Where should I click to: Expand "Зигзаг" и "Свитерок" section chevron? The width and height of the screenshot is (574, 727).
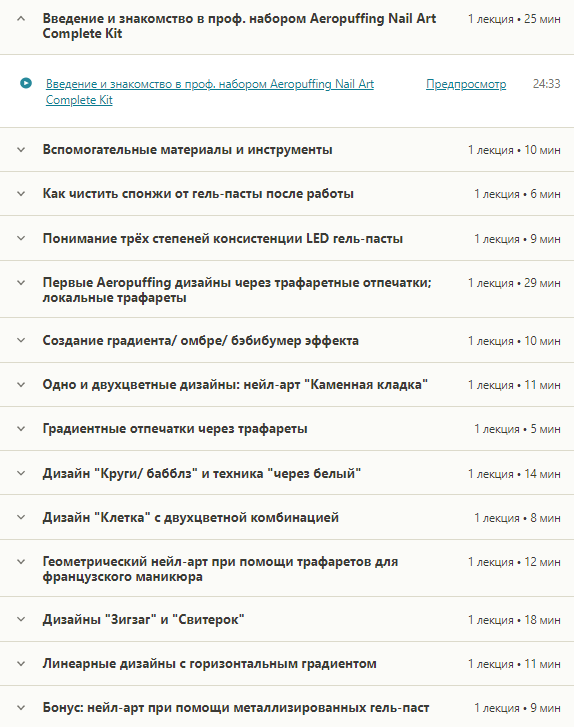click(21, 619)
